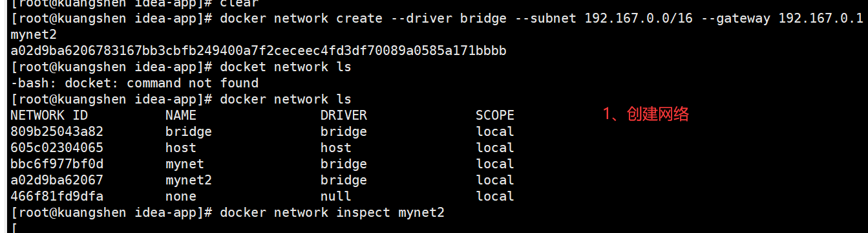Click network ID 605c02304065

click(x=57, y=148)
